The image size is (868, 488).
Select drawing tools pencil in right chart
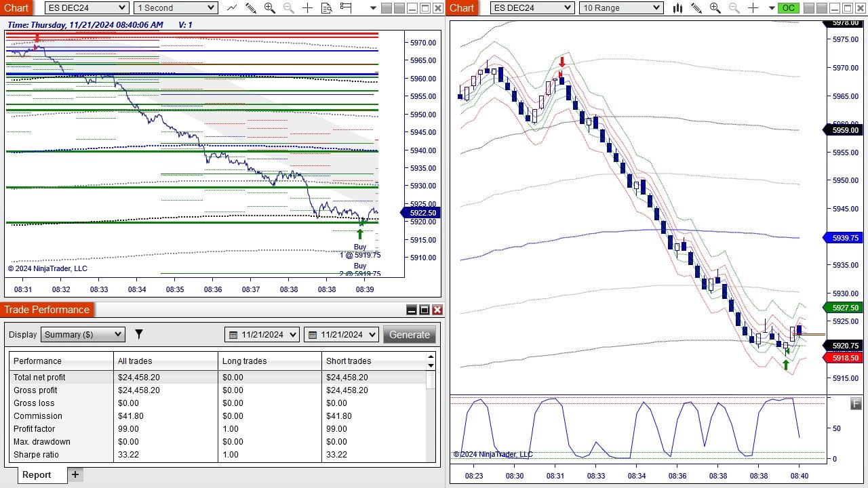point(696,8)
